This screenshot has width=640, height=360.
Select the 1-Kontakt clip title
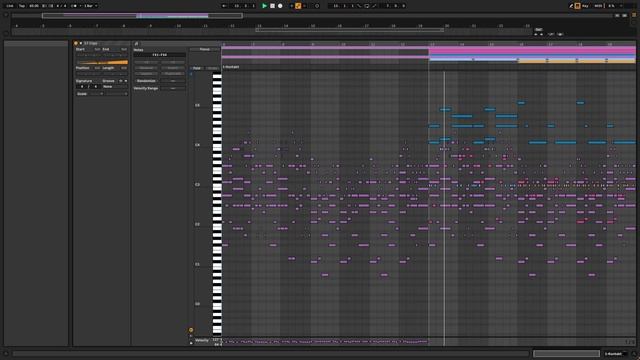tap(231, 67)
